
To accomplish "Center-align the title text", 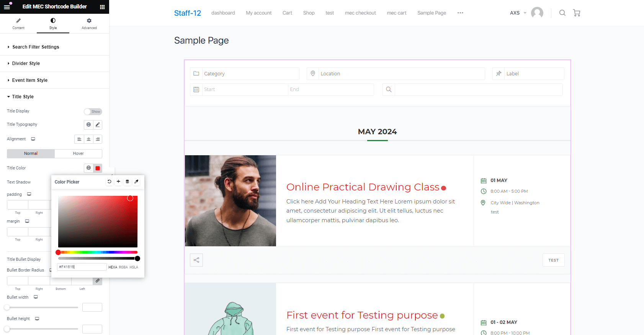I will coord(88,139).
